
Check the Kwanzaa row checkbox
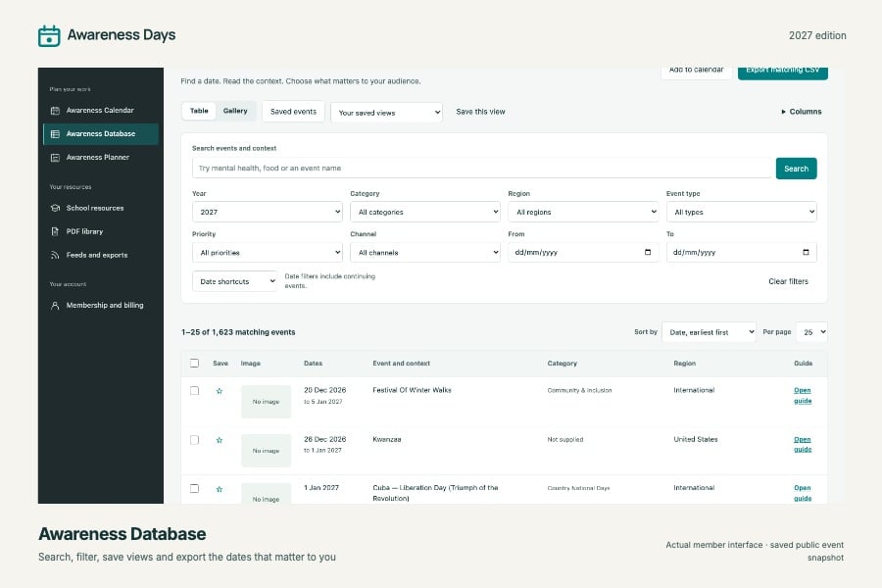195,440
